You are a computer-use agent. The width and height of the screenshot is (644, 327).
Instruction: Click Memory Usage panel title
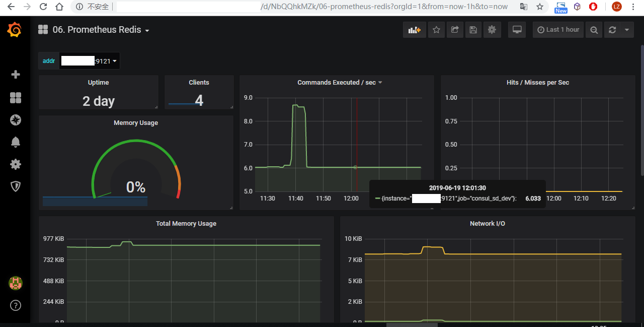[x=136, y=122]
